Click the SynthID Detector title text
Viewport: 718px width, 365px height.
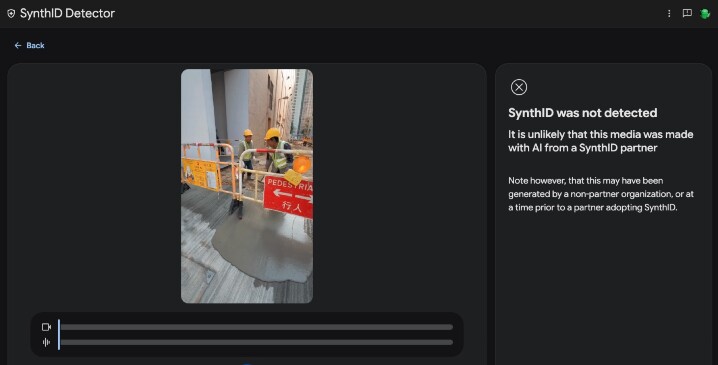point(67,13)
